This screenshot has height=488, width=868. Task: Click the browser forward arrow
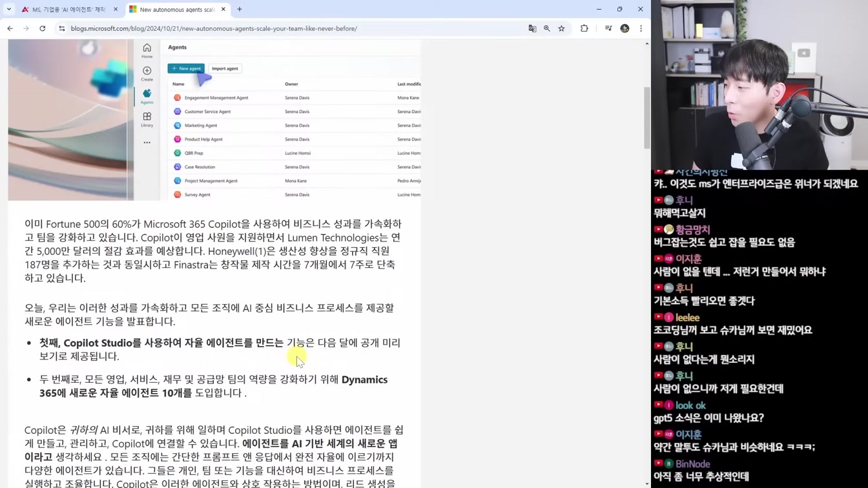click(26, 28)
